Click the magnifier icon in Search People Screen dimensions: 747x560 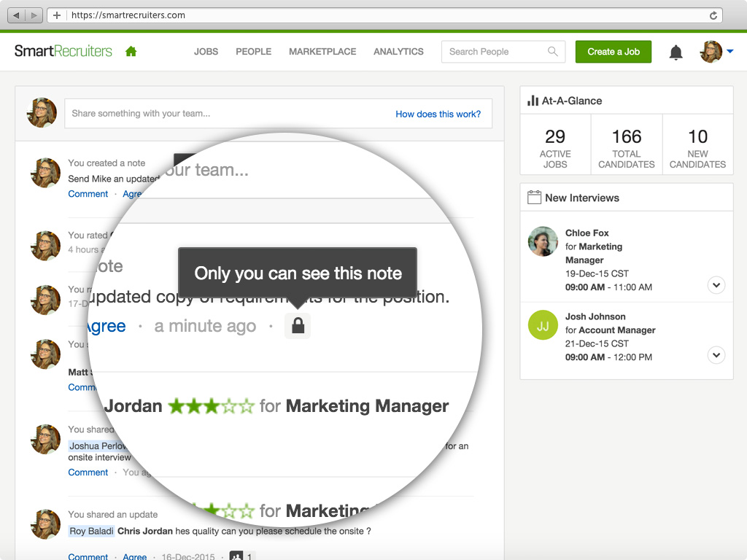(x=553, y=52)
